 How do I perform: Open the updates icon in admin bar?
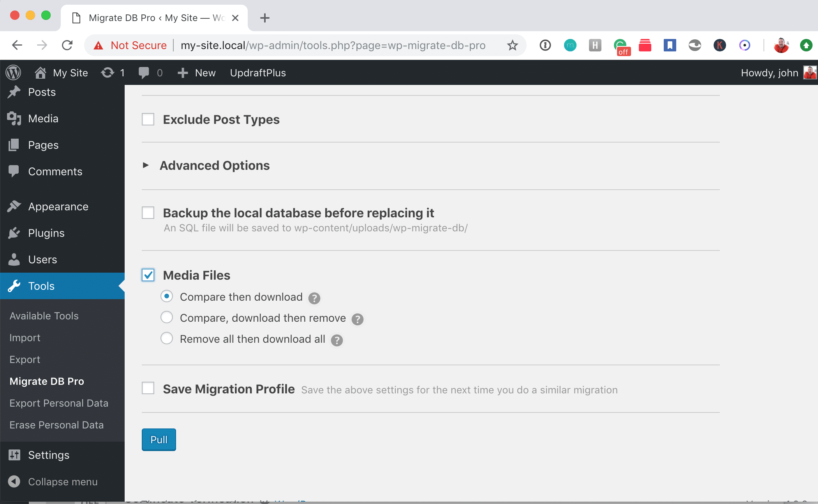click(108, 73)
